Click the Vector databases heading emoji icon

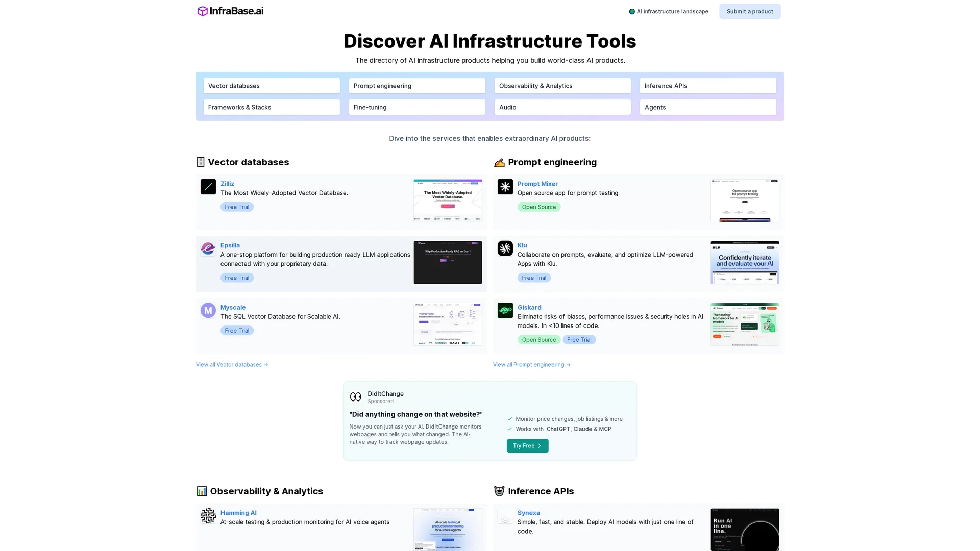pos(201,162)
